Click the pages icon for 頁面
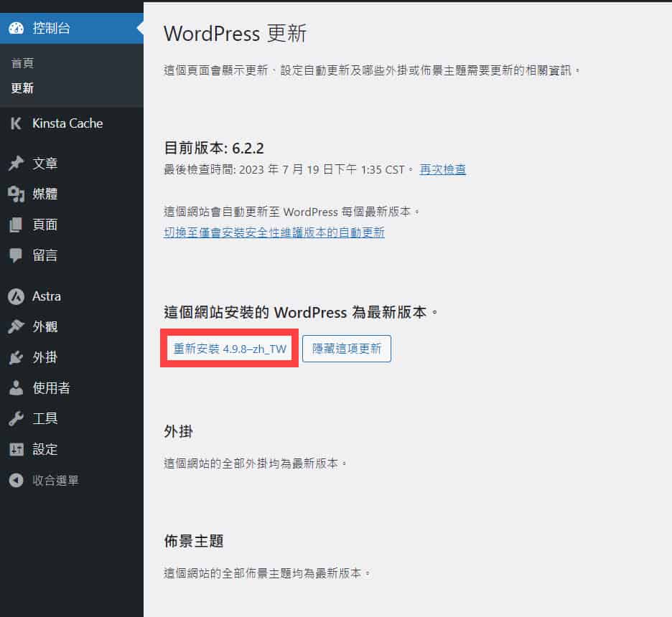 [x=16, y=225]
